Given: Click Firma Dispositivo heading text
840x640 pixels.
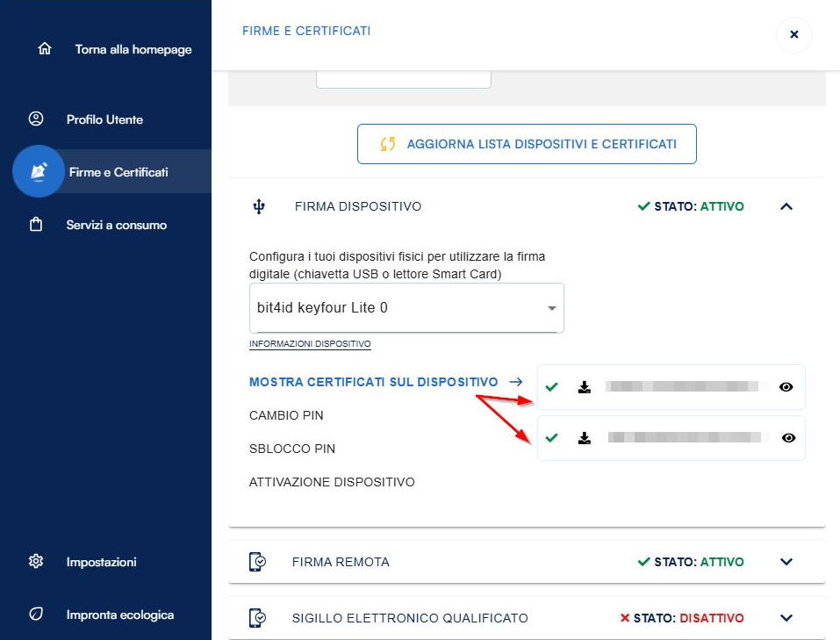Looking at the screenshot, I should point(358,206).
